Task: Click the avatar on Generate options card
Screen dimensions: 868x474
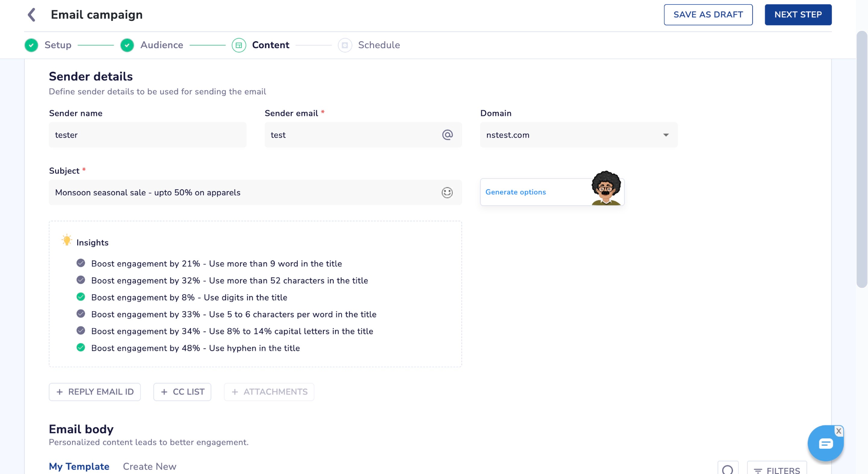Action: point(606,188)
